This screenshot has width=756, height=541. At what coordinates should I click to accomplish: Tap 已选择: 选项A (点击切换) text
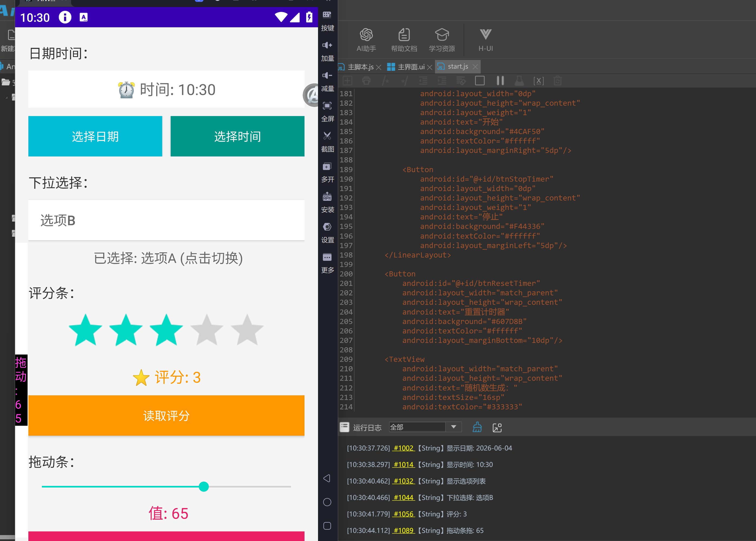pos(168,258)
